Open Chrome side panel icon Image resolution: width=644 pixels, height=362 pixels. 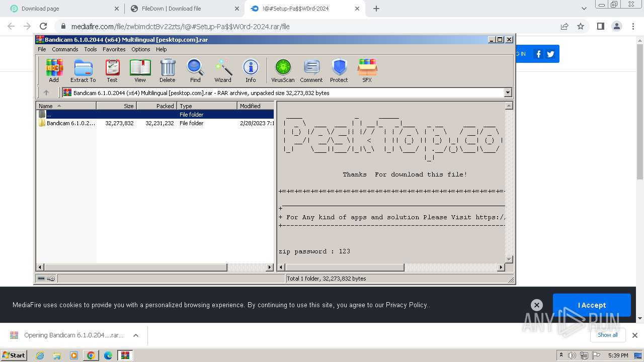click(x=600, y=26)
